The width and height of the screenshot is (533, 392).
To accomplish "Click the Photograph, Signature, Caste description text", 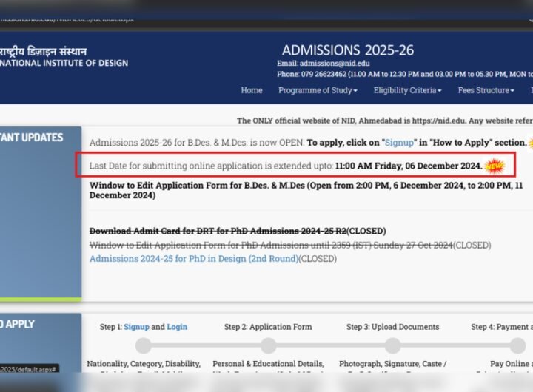I will click(x=392, y=364).
